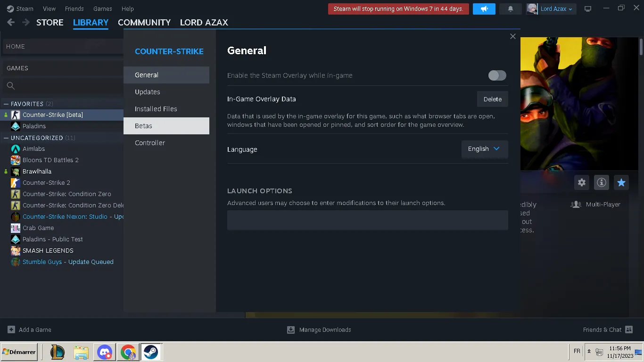Open the Language dropdown set to English

point(485,149)
